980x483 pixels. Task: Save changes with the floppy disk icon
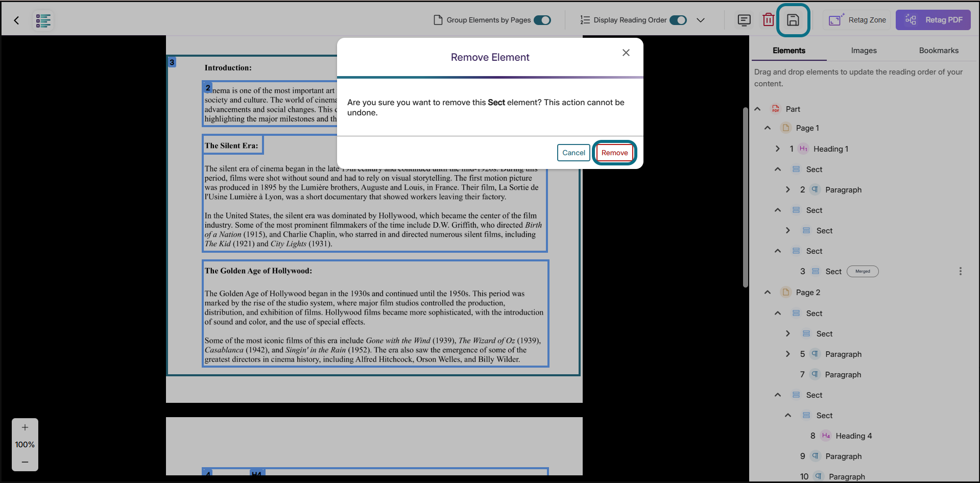[793, 20]
